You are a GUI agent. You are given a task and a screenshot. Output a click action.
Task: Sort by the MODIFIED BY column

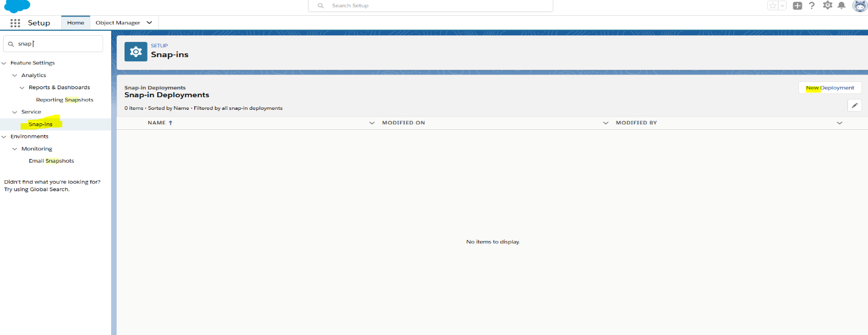pyautogui.click(x=637, y=123)
